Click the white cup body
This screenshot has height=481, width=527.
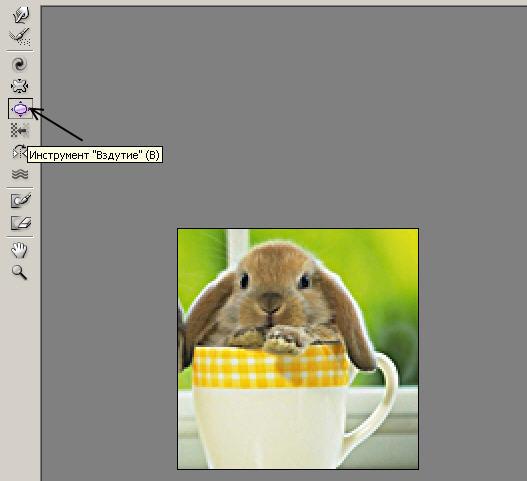(269, 427)
